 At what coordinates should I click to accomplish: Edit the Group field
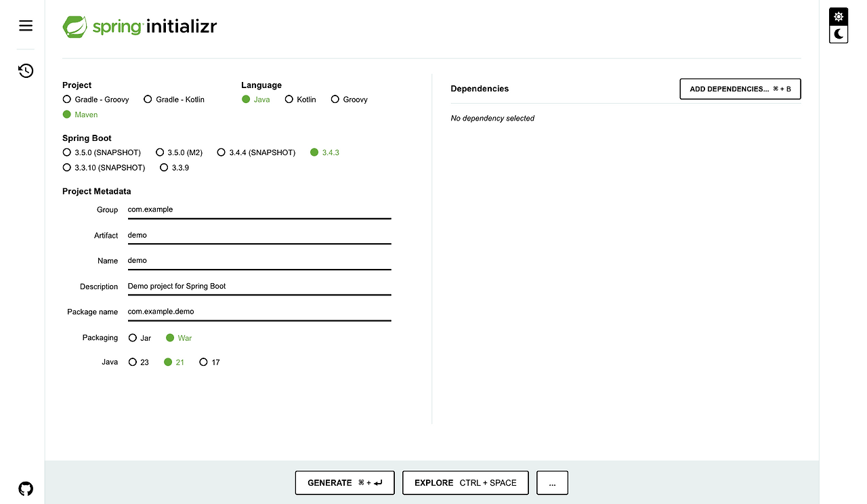[259, 210]
